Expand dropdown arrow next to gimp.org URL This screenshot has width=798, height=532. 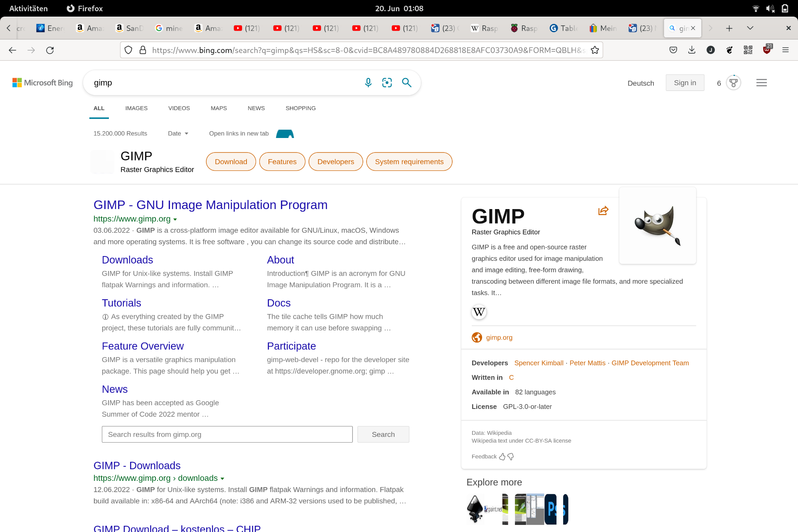pos(175,219)
